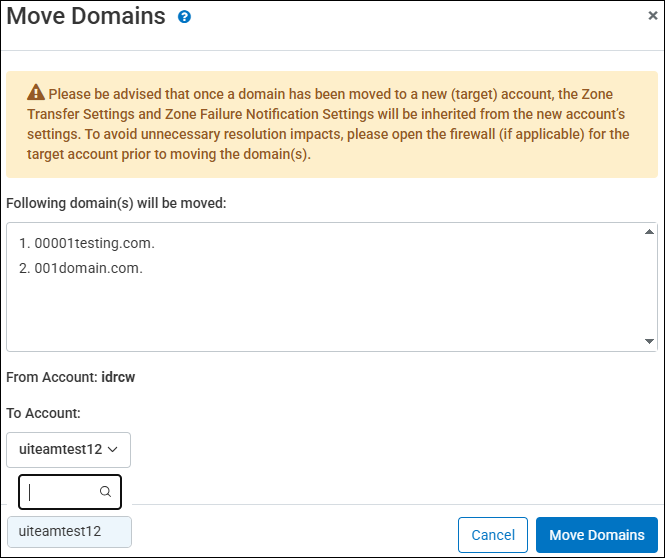Open the To Account dropdown
Screen dimensions: 665x558
68,450
